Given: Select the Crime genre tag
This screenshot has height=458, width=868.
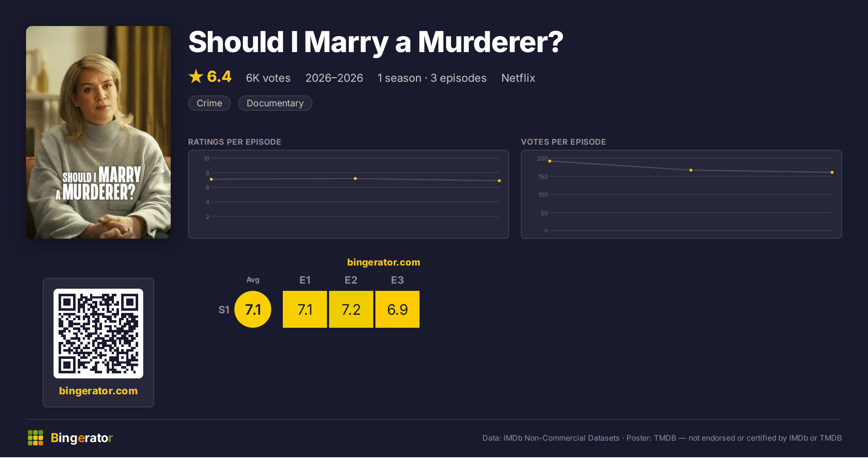Looking at the screenshot, I should pyautogui.click(x=209, y=103).
